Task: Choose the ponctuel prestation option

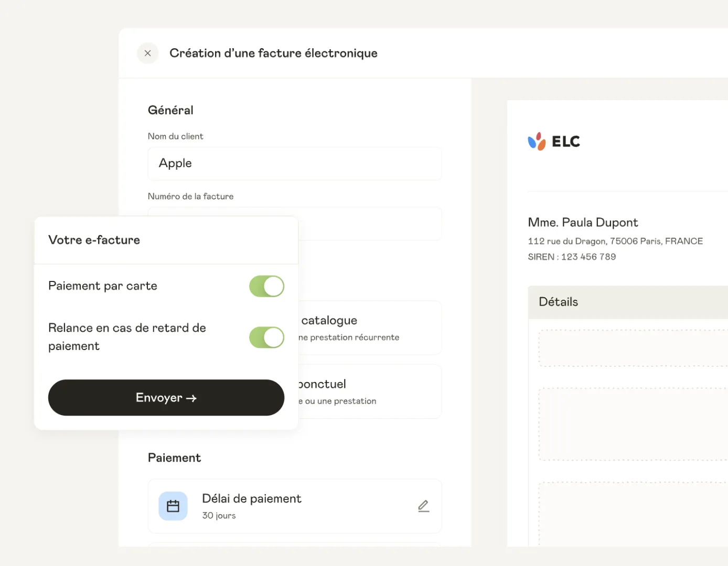Action: pyautogui.click(x=367, y=391)
